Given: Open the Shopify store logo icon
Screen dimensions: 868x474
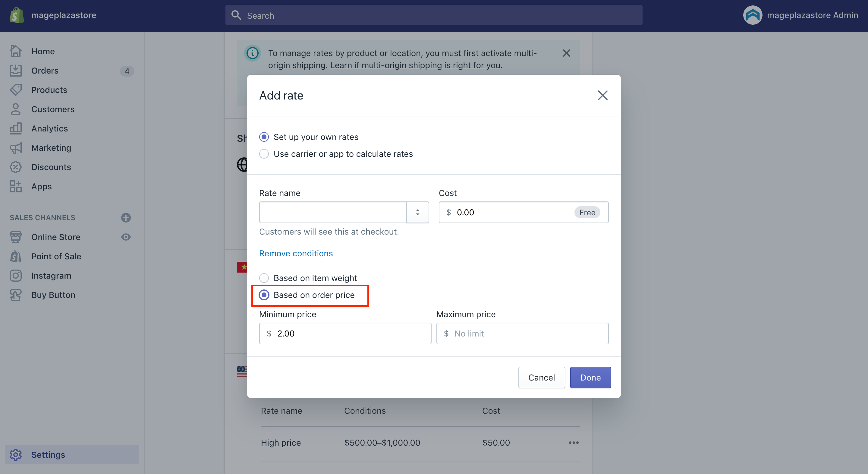Looking at the screenshot, I should (x=17, y=15).
